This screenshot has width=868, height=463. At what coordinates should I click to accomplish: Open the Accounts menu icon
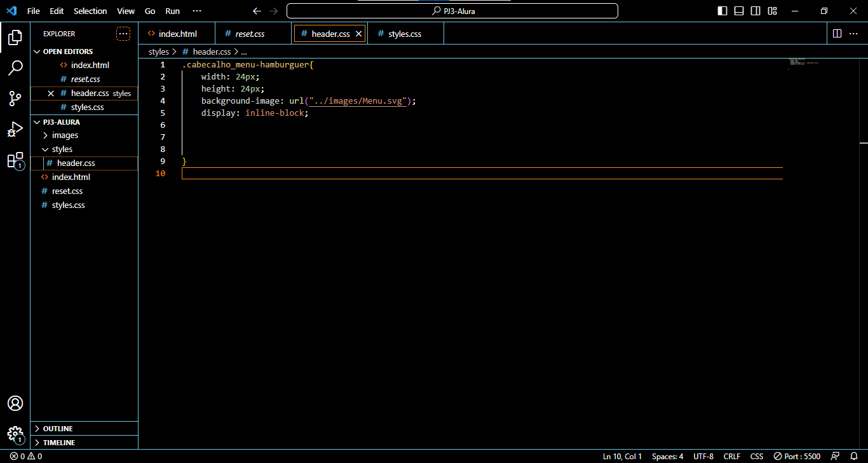15,403
